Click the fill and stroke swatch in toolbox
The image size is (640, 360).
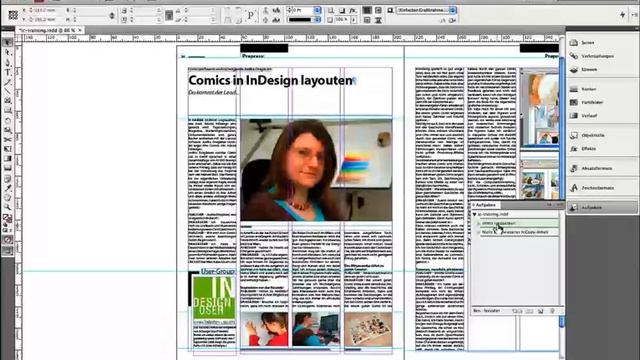pyautogui.click(x=7, y=218)
